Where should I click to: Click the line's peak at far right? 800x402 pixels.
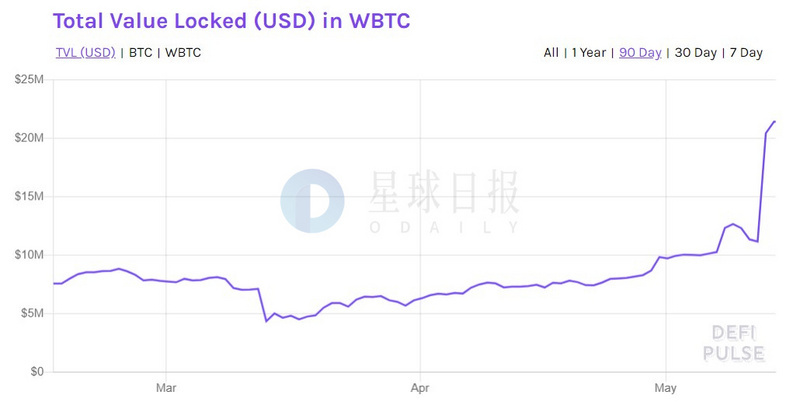click(x=774, y=121)
